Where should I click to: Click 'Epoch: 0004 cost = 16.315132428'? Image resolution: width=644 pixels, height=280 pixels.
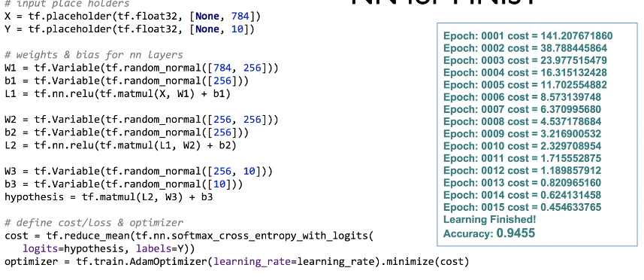tap(525, 73)
